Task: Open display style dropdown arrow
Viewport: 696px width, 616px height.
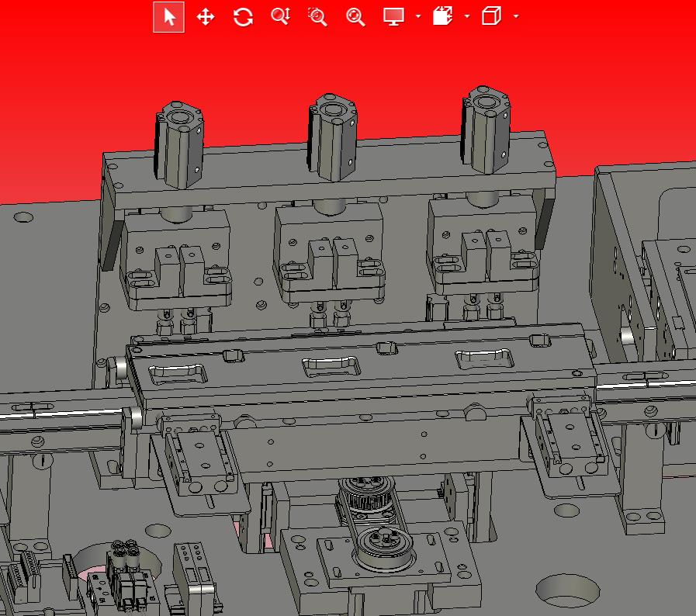Action: coord(418,16)
